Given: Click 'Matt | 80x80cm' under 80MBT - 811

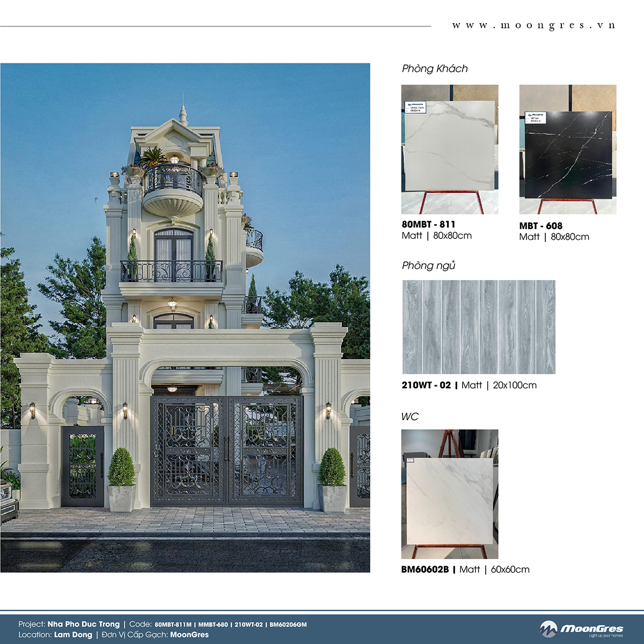Looking at the screenshot, I should 437,236.
